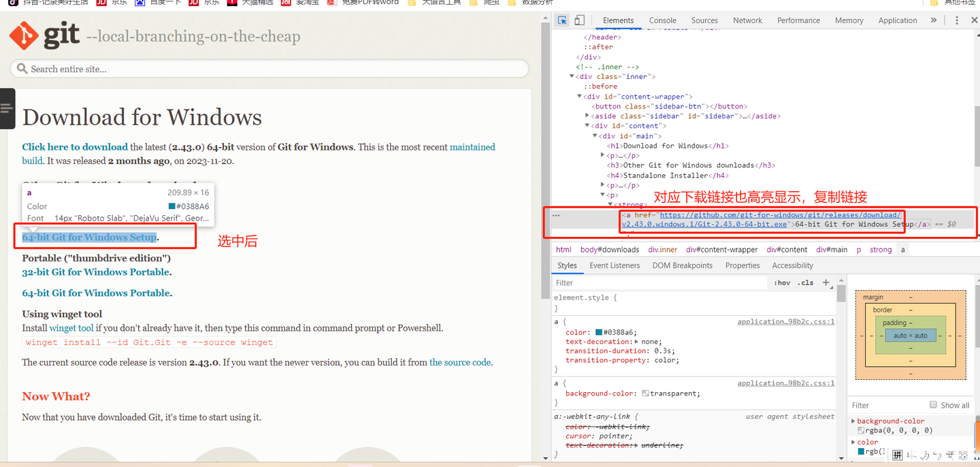Open the Event Listeners tab
The image size is (980, 467).
[x=615, y=265]
